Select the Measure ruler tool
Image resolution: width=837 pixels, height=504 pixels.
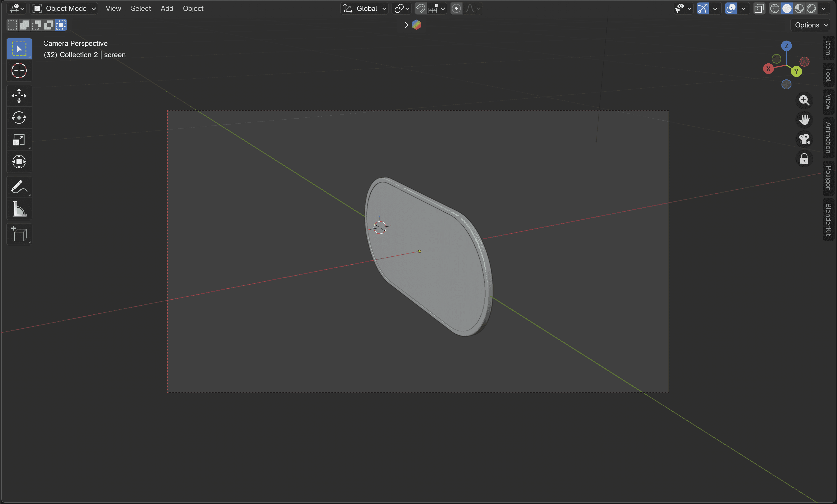(19, 209)
